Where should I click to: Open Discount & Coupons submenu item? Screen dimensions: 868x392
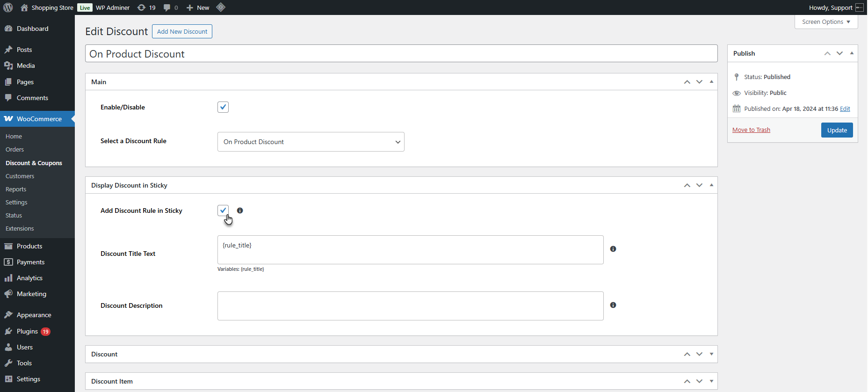34,163
